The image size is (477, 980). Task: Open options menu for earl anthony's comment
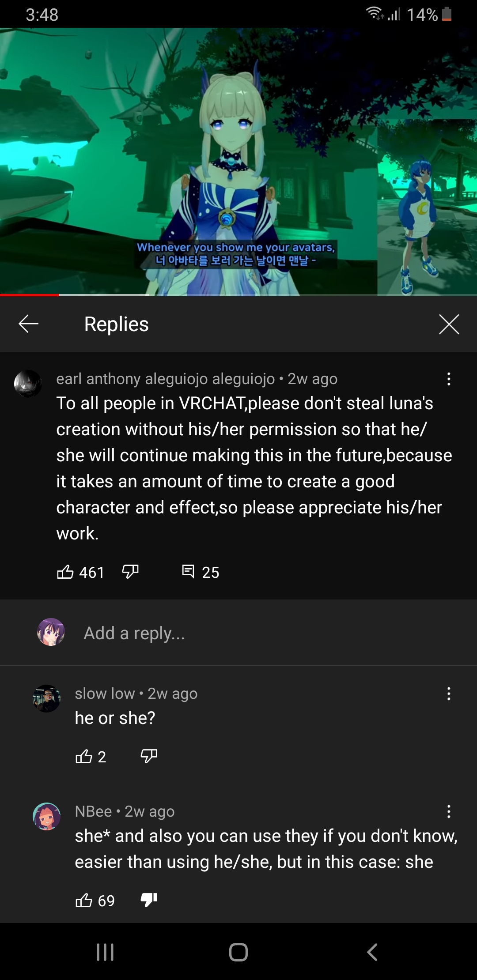[x=449, y=379]
